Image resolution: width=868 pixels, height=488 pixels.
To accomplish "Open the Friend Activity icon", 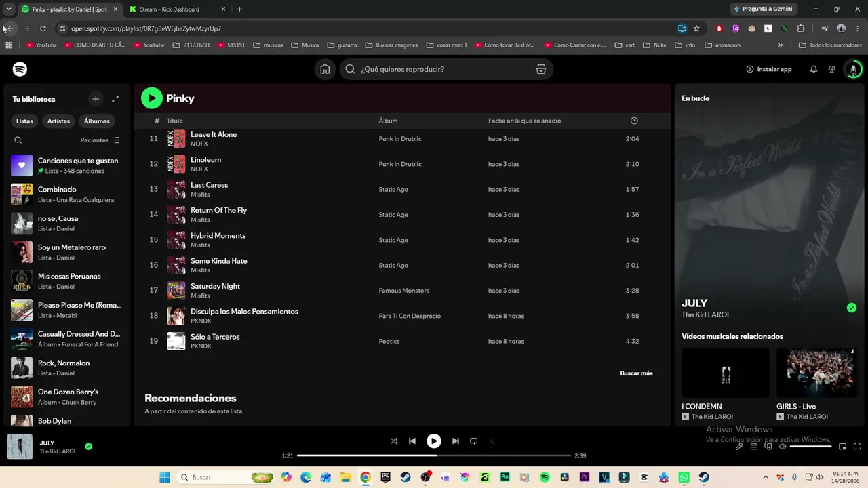I will point(832,69).
